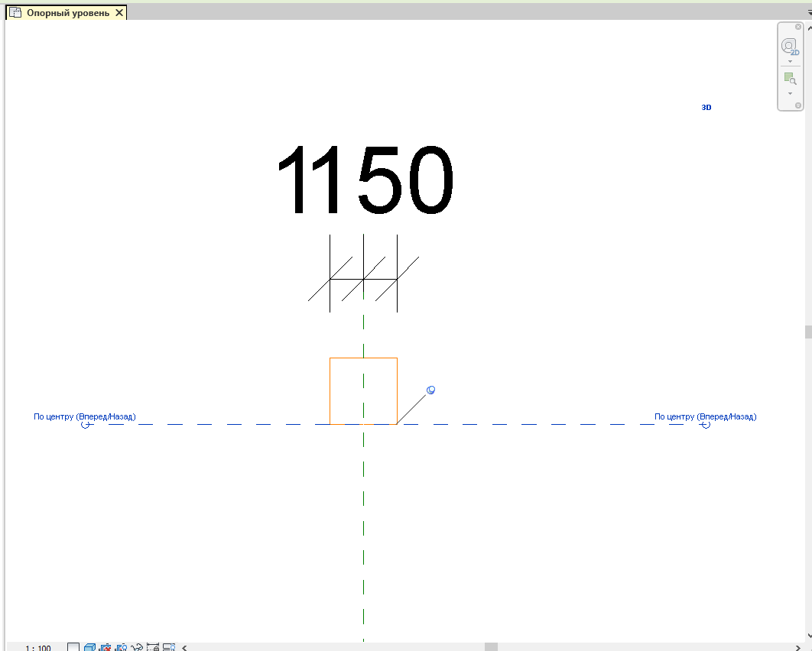The width and height of the screenshot is (812, 651).
Task: Toggle preview visibility icon at bar's end
Action: click(x=169, y=647)
